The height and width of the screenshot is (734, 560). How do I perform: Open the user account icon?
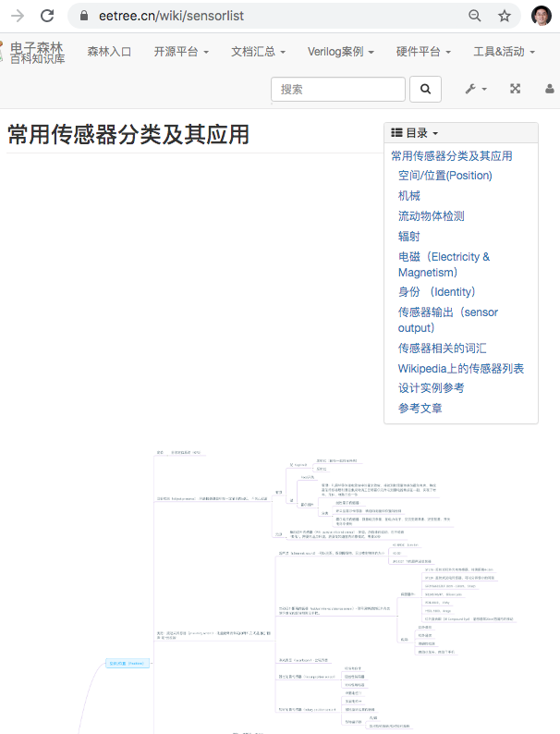point(550,89)
